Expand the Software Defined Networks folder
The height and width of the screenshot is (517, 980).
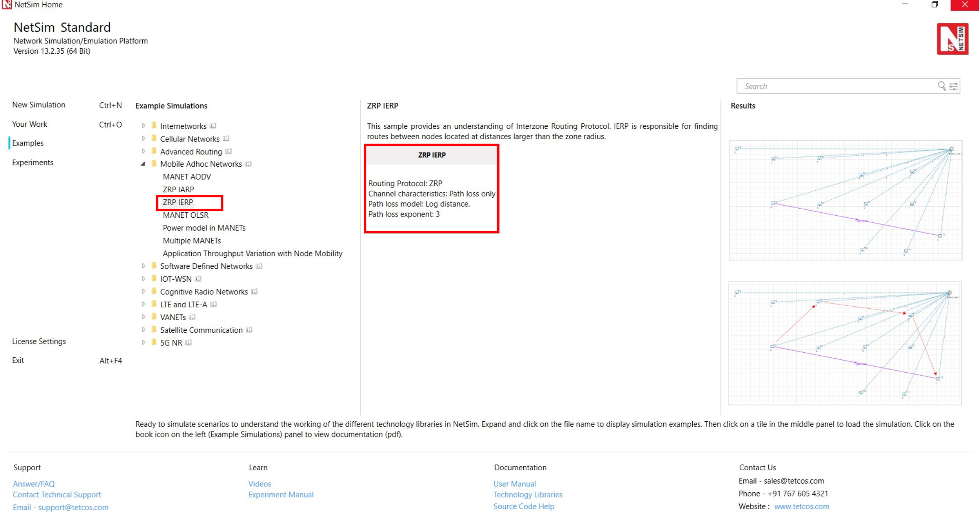(144, 266)
